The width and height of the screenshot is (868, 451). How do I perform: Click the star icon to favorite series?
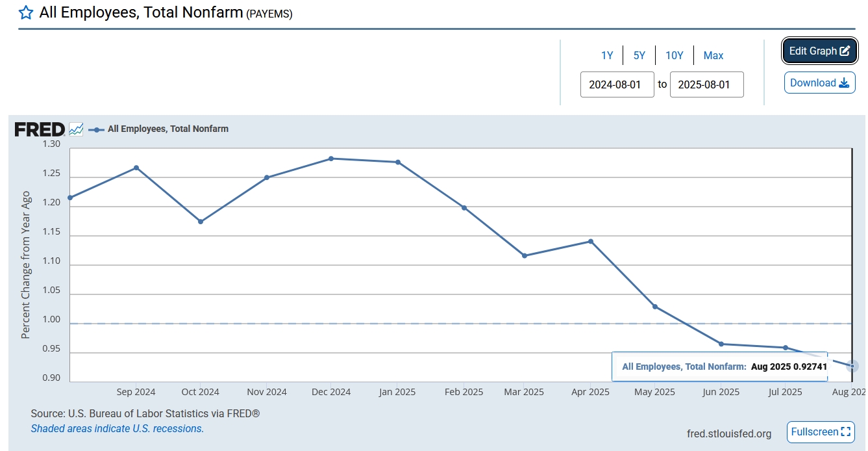[25, 12]
